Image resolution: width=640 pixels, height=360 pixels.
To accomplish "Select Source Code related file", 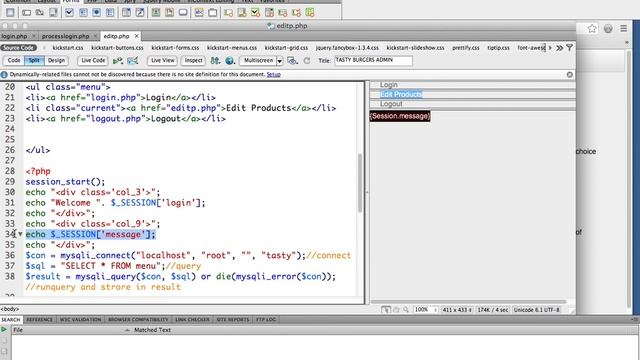I will click(19, 48).
